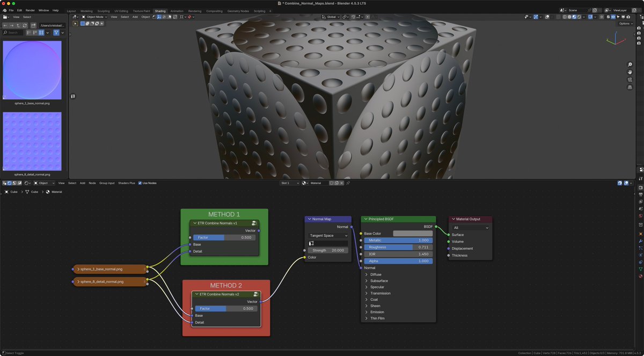This screenshot has width=644, height=356.
Task: Click the Strength field in Normal Map node
Action: pyautogui.click(x=328, y=250)
